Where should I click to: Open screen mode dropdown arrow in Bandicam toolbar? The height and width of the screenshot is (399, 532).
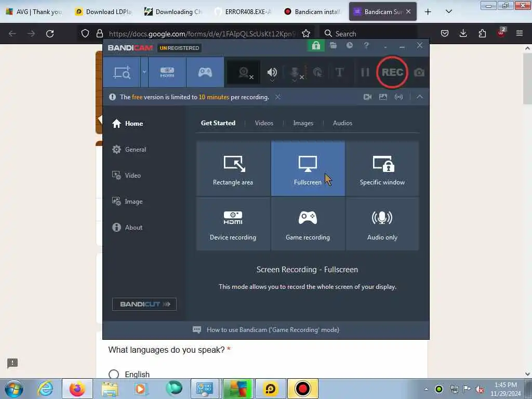point(144,72)
